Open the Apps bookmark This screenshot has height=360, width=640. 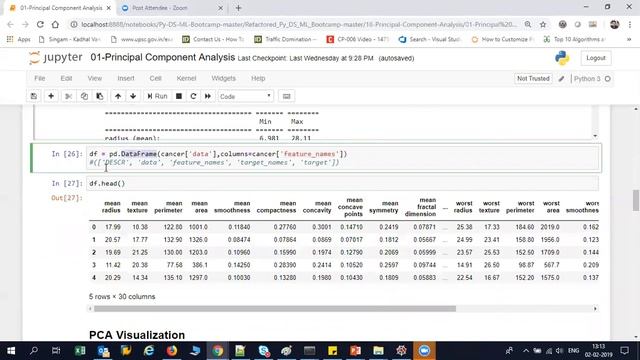tap(19, 39)
